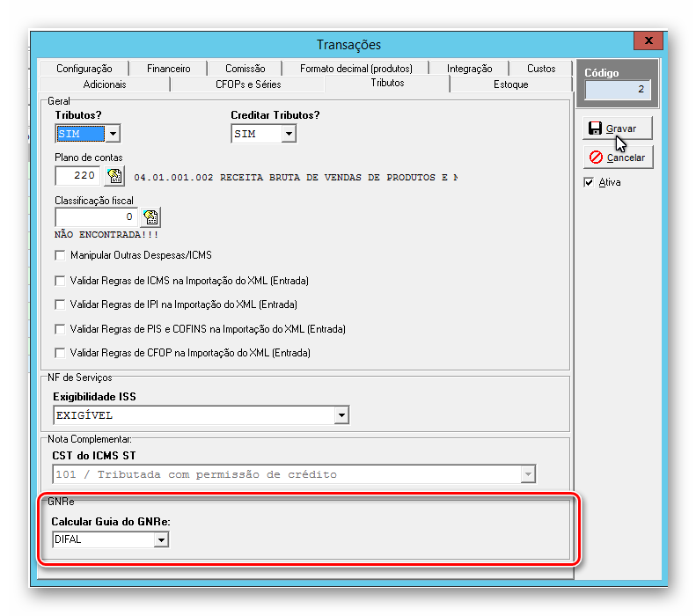This screenshot has height=616, width=696.
Task: Switch to the Integração tab
Action: 469,69
